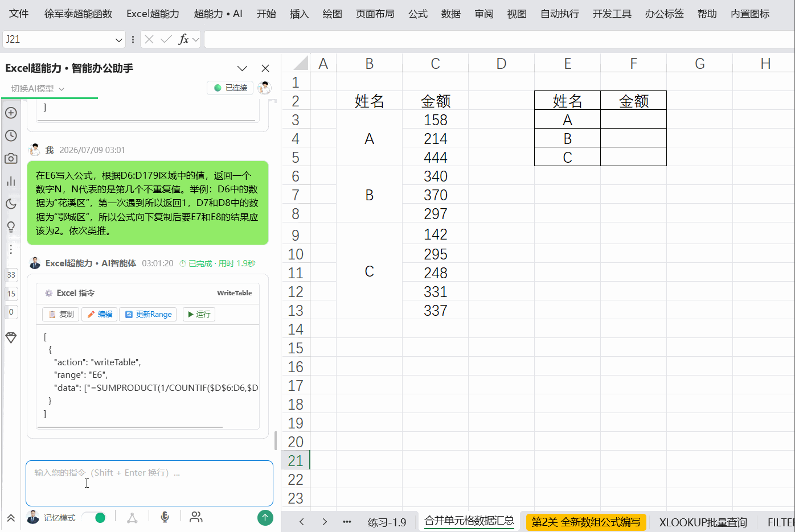Click the formula bar input area
The image size is (795, 532).
pyautogui.click(x=499, y=39)
